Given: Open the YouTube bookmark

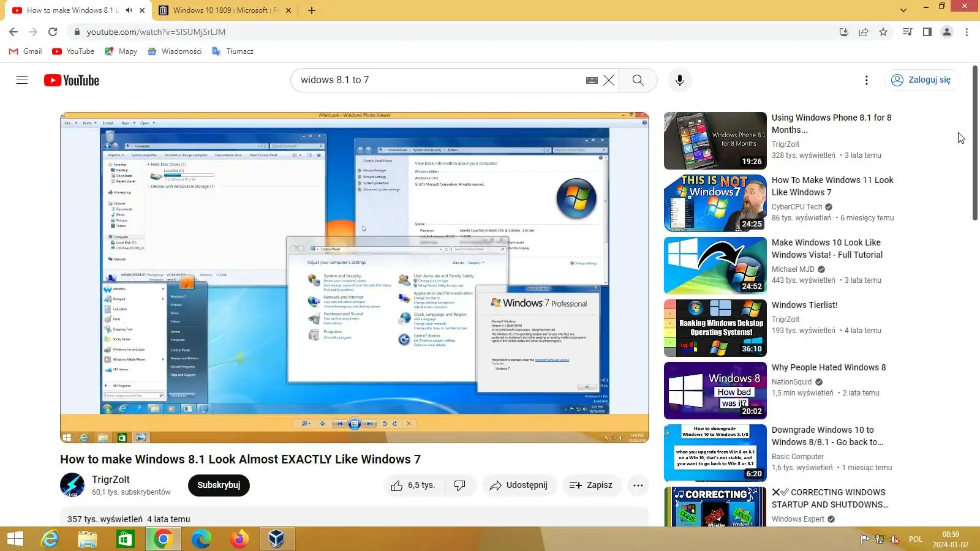Looking at the screenshot, I should 73,51.
